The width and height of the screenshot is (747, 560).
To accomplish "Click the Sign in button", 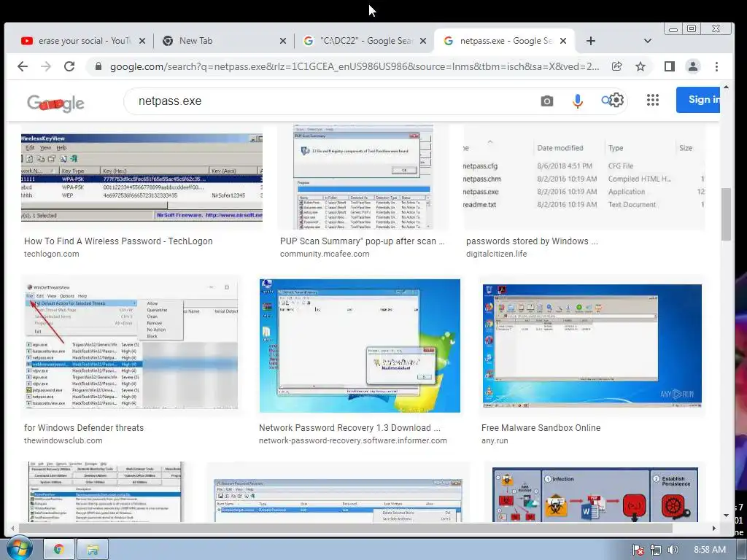I will point(698,99).
